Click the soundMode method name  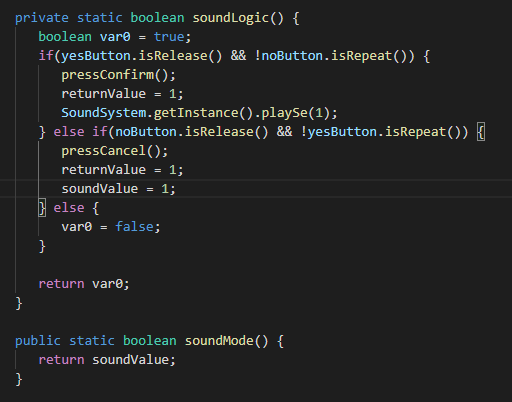(219, 341)
